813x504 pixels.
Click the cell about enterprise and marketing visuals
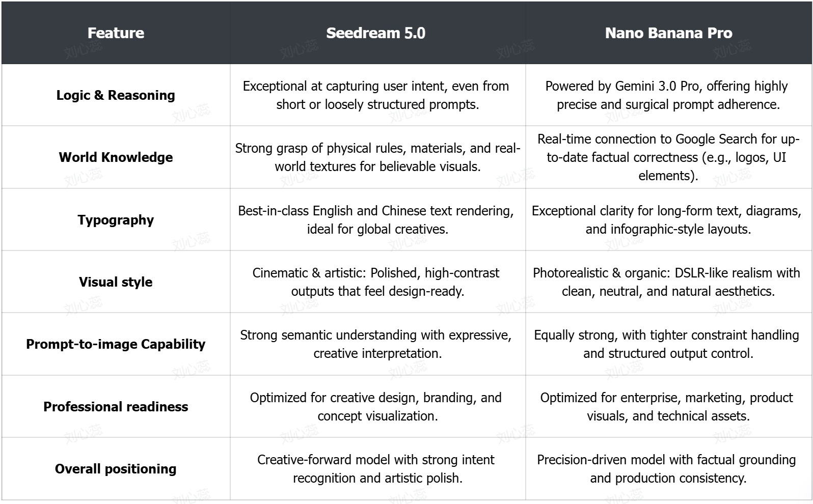coord(668,407)
